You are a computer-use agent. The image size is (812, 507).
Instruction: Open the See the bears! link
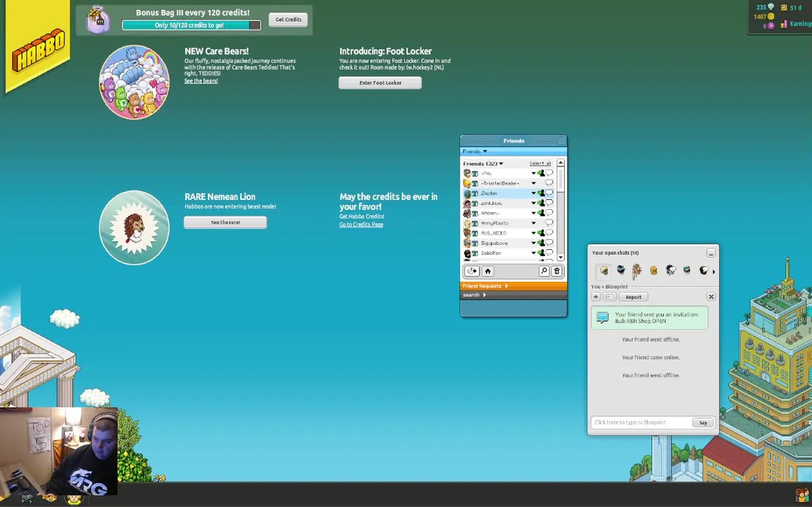tap(201, 81)
